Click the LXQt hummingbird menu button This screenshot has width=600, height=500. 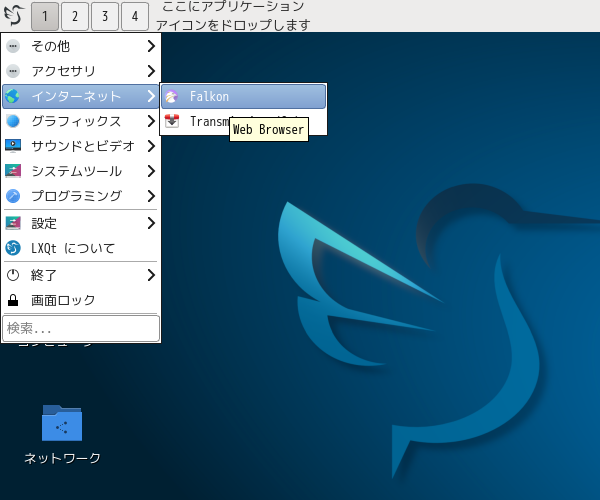coord(14,15)
